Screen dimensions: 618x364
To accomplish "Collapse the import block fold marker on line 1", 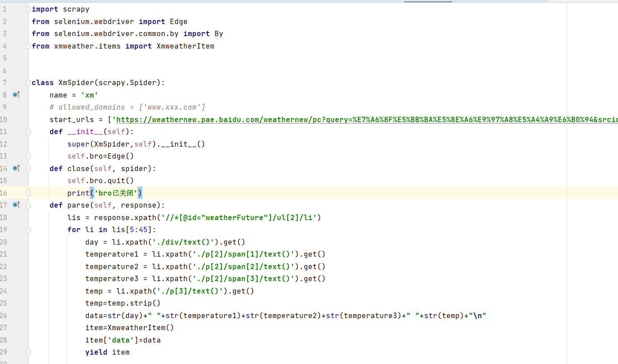I will coord(29,9).
